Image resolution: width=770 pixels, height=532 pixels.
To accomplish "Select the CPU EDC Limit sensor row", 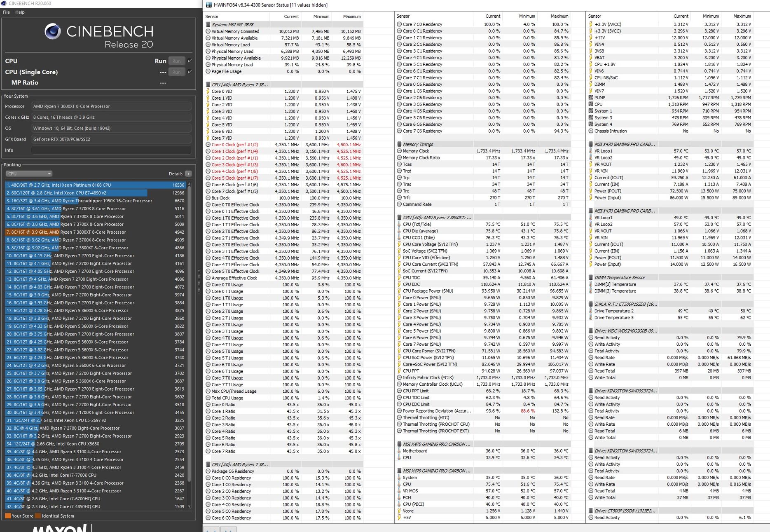I will (483, 404).
